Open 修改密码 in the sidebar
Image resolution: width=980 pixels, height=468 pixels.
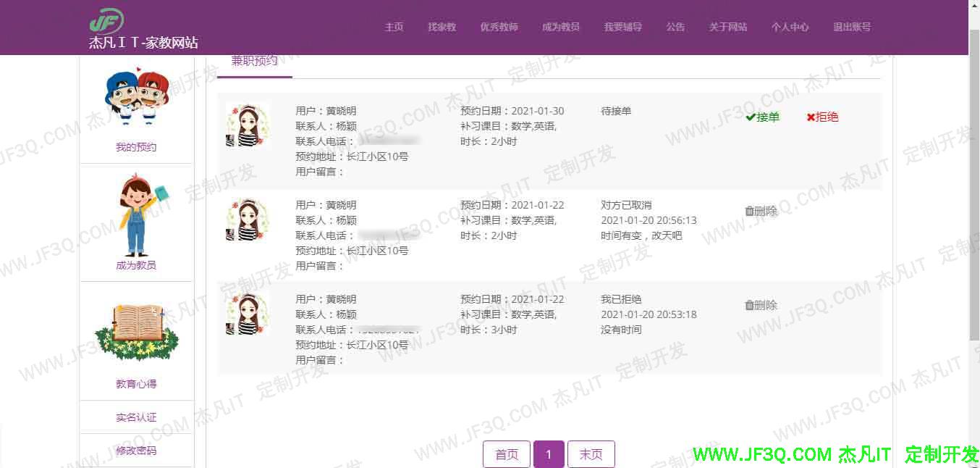click(x=136, y=451)
